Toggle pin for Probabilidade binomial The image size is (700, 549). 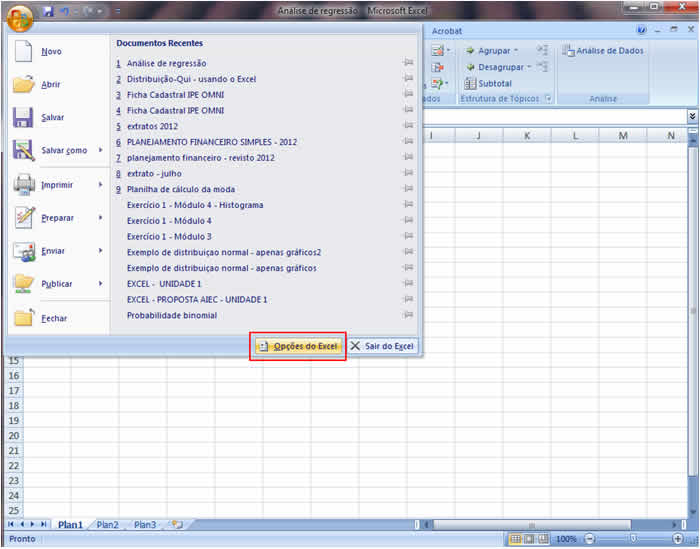tap(408, 315)
